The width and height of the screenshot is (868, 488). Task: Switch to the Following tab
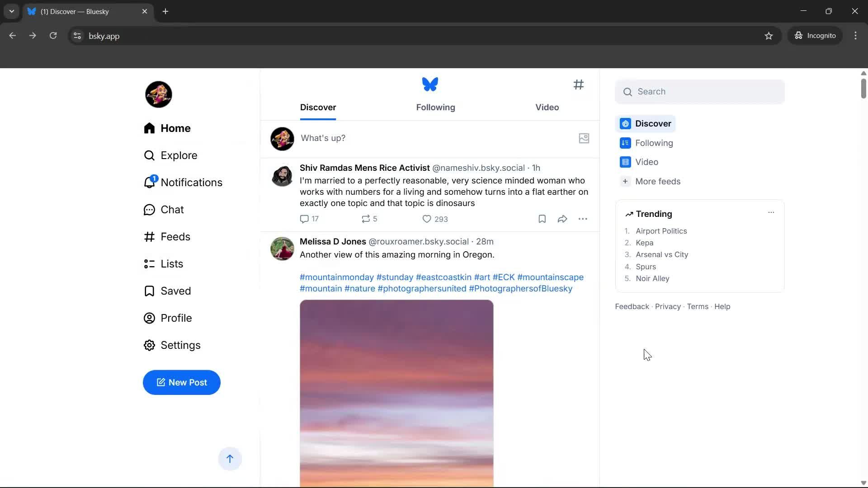[435, 108]
